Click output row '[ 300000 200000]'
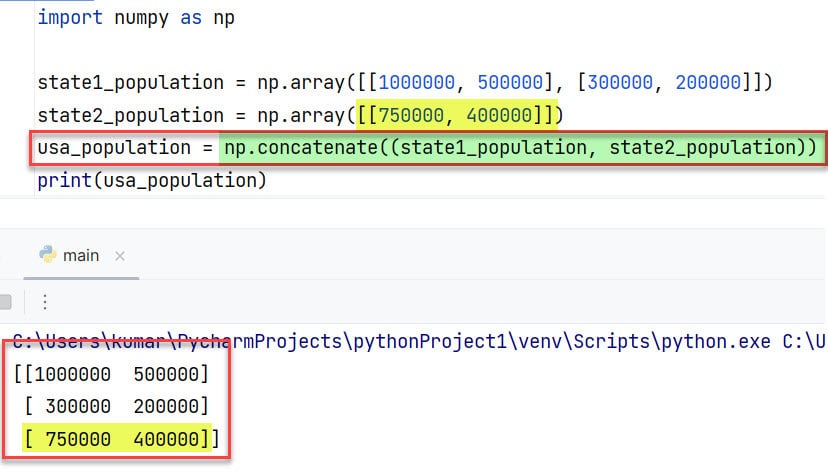Screen dimensions: 828x472 117,407
